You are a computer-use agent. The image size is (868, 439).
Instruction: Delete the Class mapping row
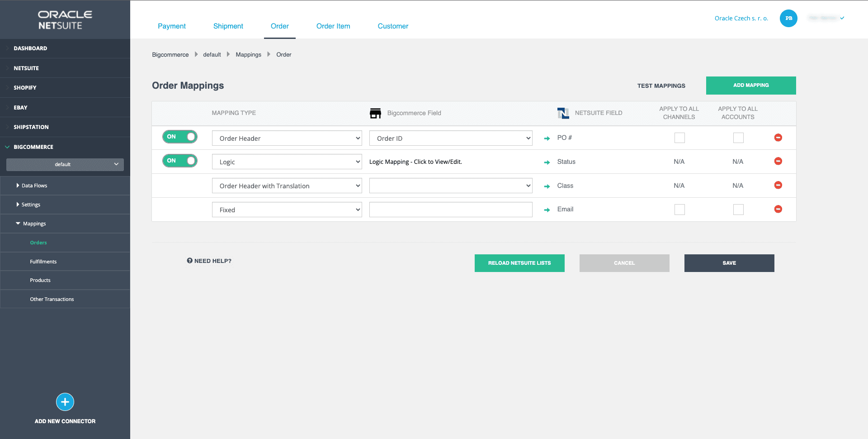tap(778, 185)
